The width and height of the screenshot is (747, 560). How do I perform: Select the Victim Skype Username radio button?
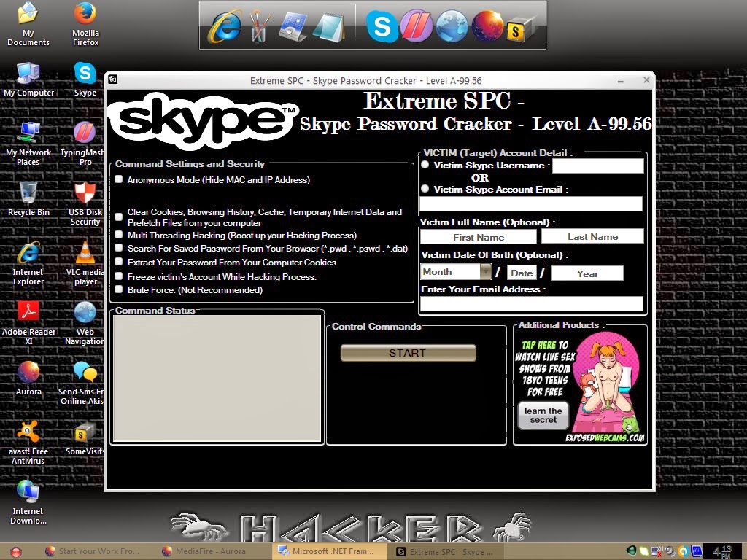[425, 165]
